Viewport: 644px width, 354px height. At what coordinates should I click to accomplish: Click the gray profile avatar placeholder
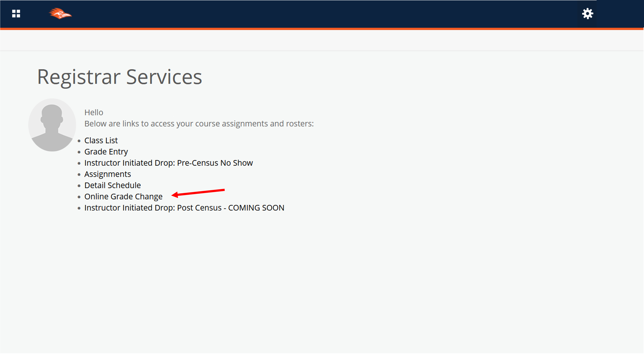point(52,125)
